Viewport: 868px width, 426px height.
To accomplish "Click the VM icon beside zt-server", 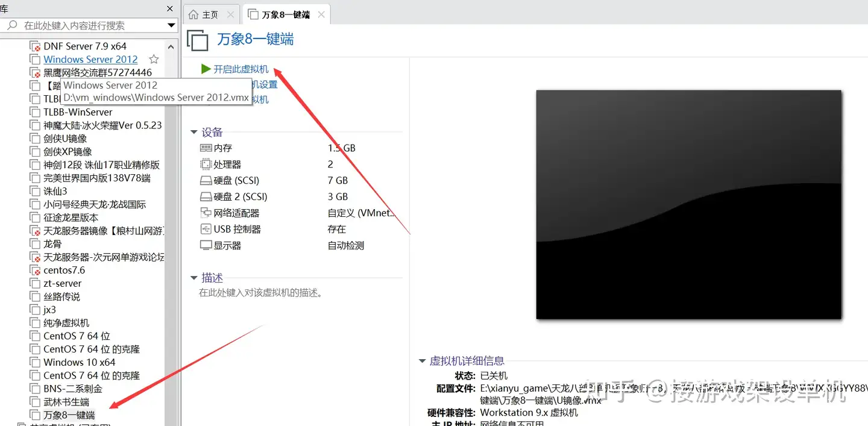I will click(x=36, y=284).
